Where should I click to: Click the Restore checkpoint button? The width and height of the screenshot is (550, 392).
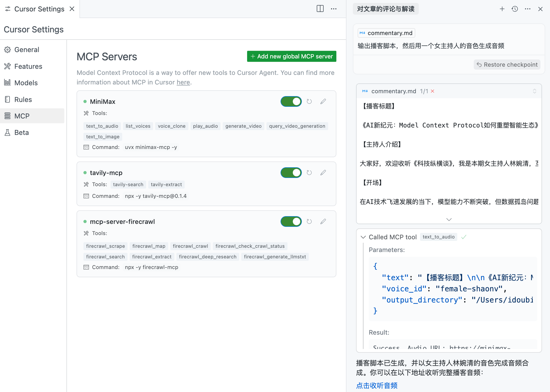point(507,65)
